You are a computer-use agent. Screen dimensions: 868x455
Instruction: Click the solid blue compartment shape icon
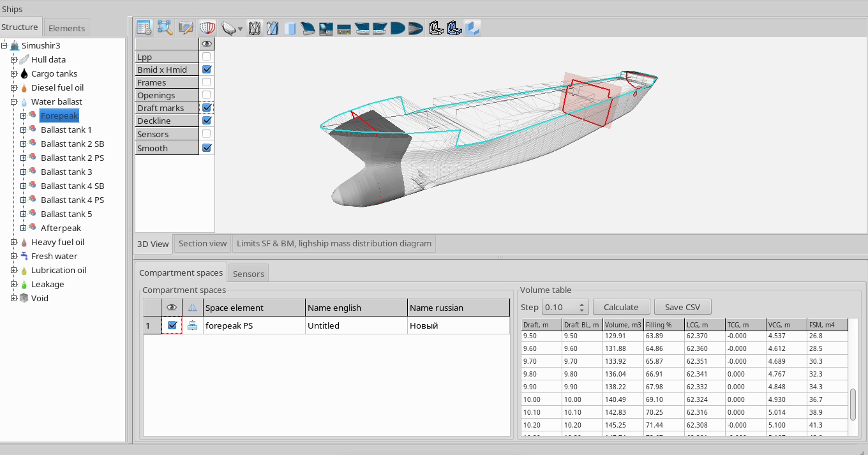[472, 28]
